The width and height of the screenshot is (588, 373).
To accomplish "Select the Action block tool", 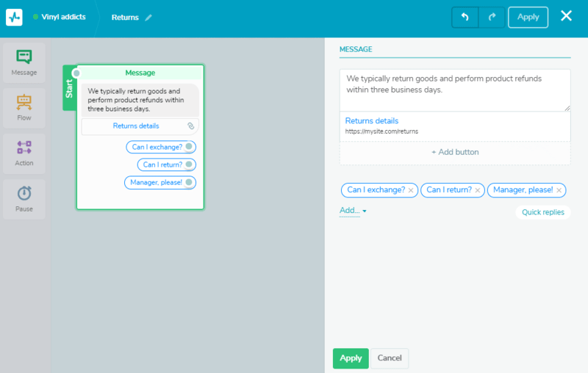I will [x=24, y=153].
